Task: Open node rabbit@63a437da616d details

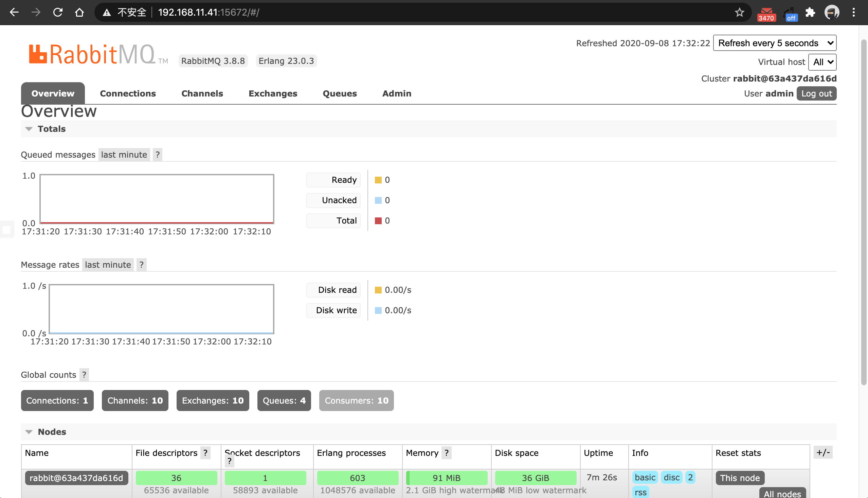Action: tap(76, 478)
